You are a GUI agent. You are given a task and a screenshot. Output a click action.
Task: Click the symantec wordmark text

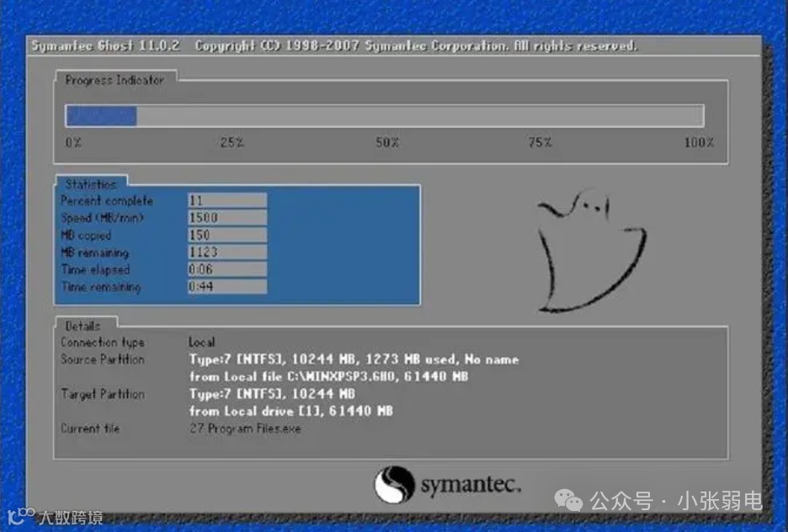[471, 484]
